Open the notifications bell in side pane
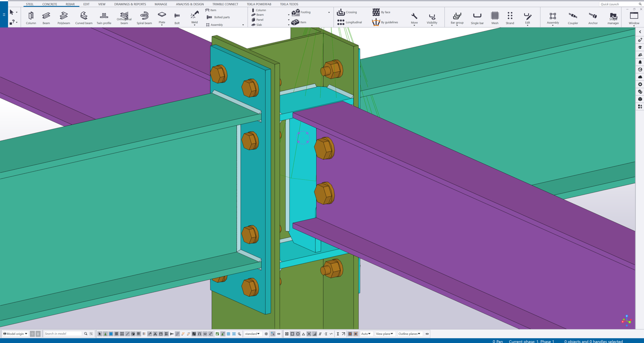 [640, 62]
